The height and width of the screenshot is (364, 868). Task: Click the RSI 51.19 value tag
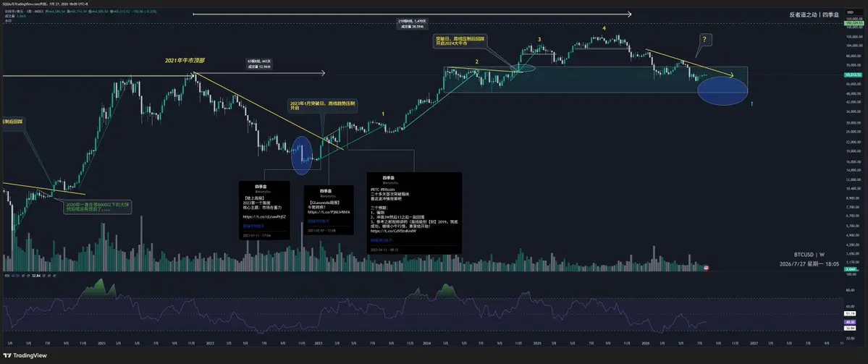coord(851,313)
